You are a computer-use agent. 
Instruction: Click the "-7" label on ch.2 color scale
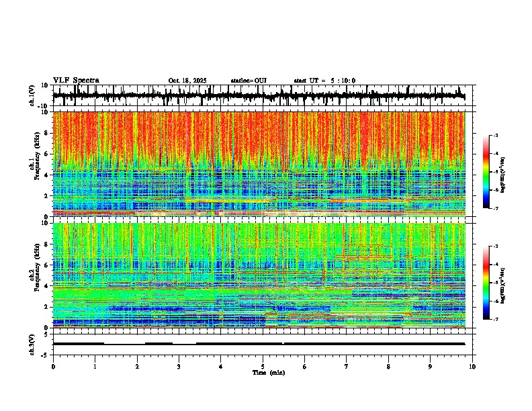tap(495, 320)
